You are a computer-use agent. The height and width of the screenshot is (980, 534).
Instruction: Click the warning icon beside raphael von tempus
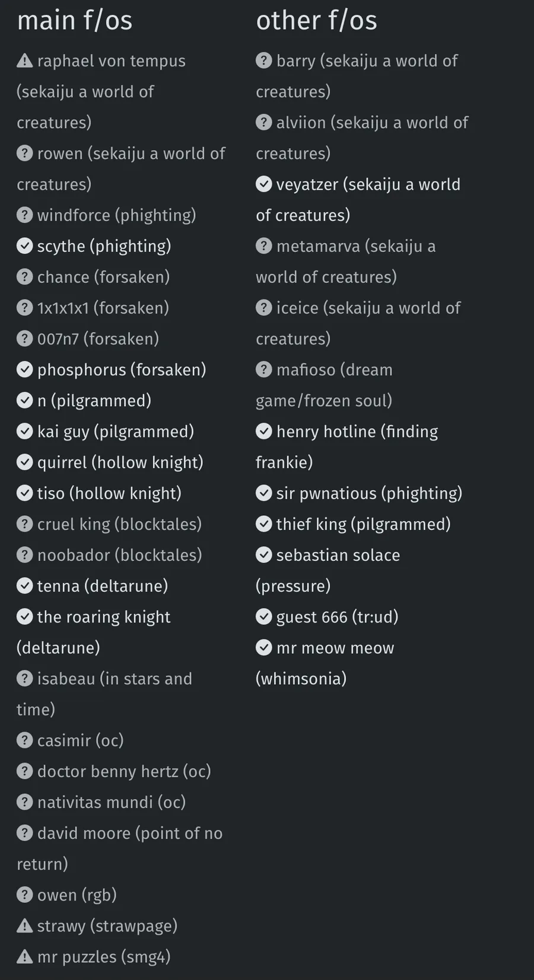[24, 60]
